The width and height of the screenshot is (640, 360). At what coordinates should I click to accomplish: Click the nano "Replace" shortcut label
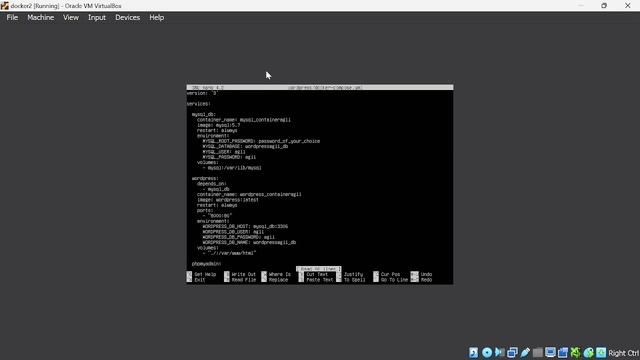pyautogui.click(x=278, y=280)
